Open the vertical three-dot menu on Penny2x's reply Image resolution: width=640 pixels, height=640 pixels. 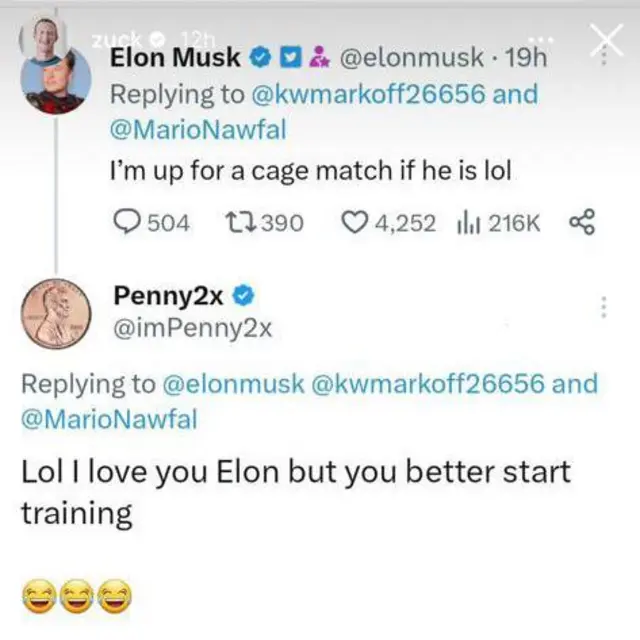[603, 307]
